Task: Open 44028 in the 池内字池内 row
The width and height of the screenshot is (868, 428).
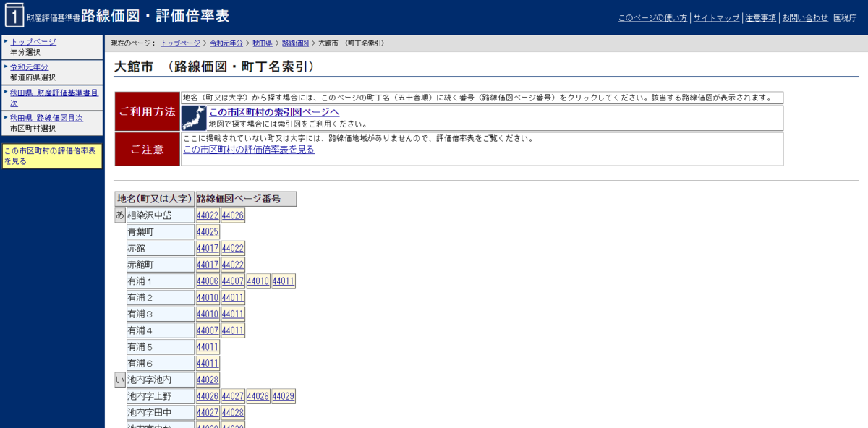Action: (x=208, y=380)
